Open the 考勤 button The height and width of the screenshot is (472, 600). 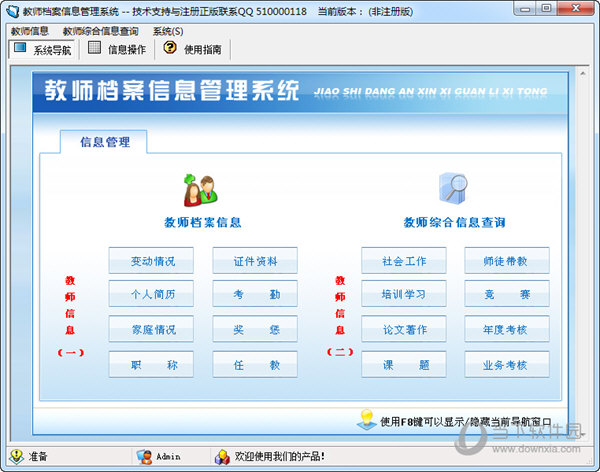coord(255,294)
